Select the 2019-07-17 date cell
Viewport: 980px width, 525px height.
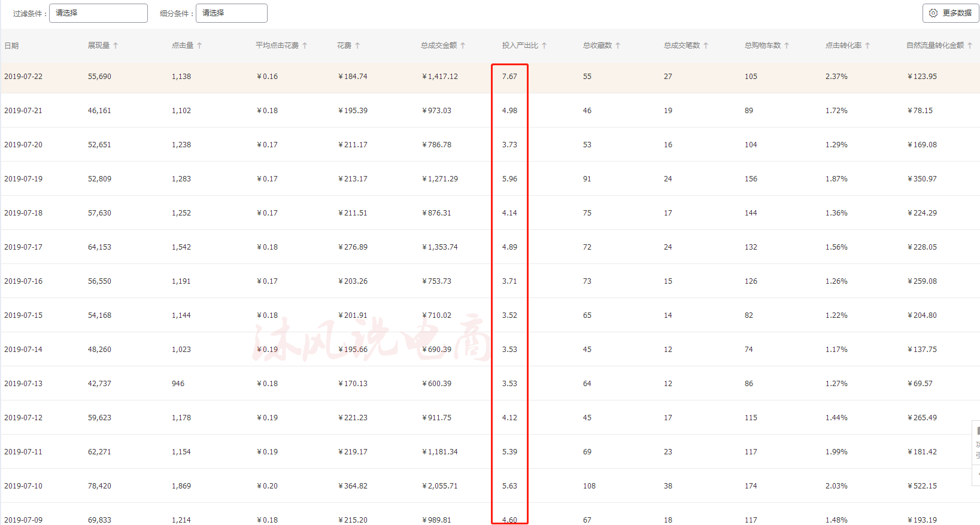click(23, 247)
